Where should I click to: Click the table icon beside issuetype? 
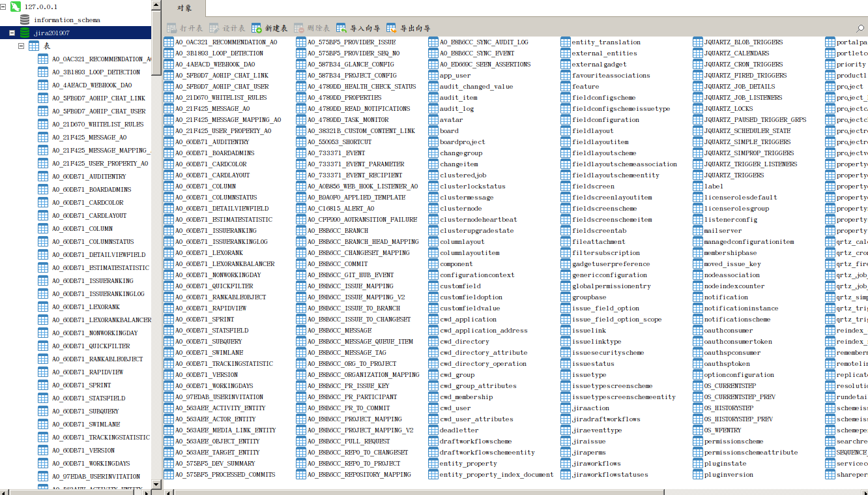[566, 375]
